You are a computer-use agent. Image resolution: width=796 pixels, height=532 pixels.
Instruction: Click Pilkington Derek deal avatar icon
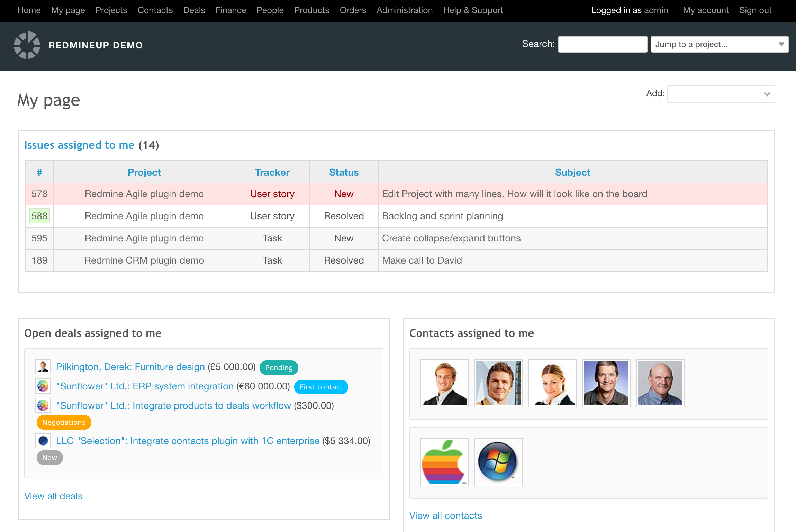(x=43, y=367)
